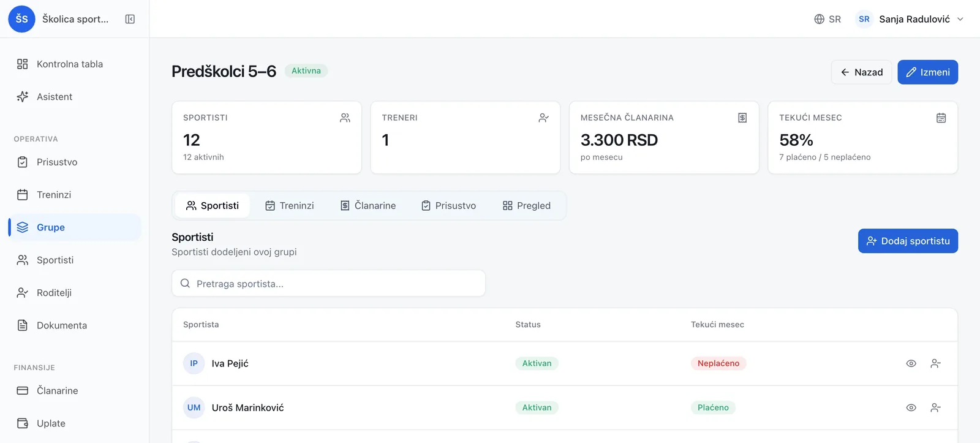Click the UM avatar of Uroš Marinković
980x443 pixels.
[x=194, y=407]
